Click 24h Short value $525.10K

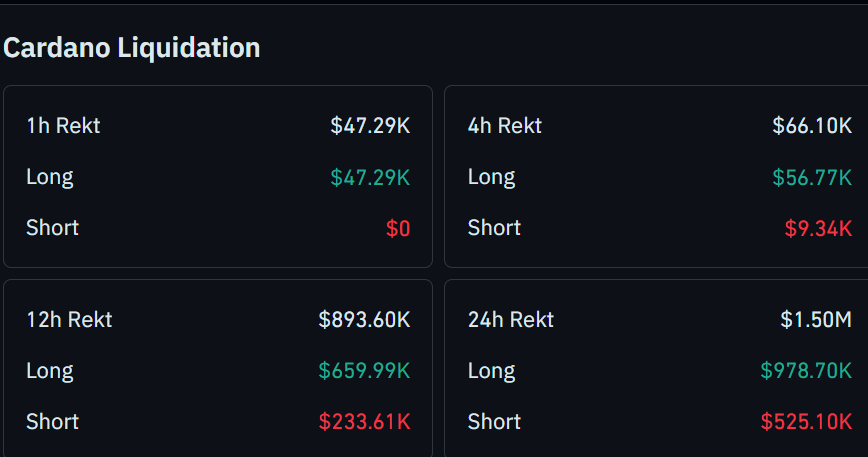tap(805, 422)
